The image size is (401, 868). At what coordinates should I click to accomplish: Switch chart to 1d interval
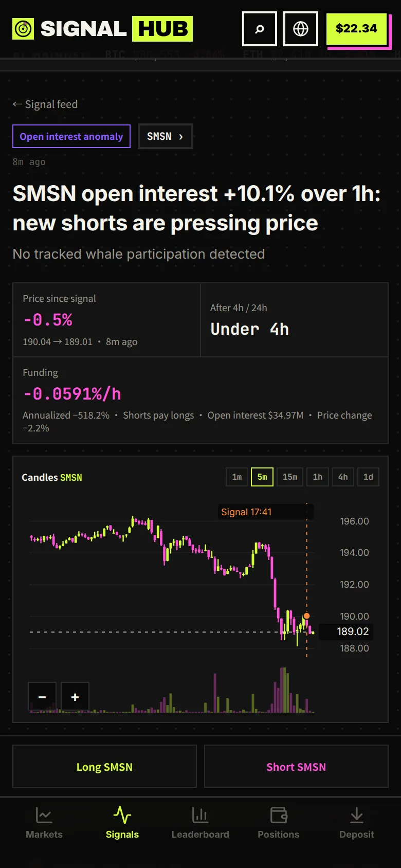click(369, 477)
